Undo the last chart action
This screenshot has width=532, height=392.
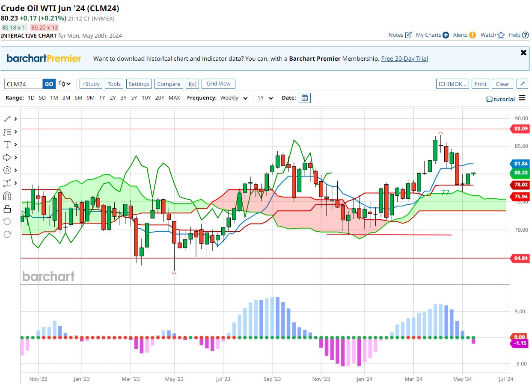point(7,221)
